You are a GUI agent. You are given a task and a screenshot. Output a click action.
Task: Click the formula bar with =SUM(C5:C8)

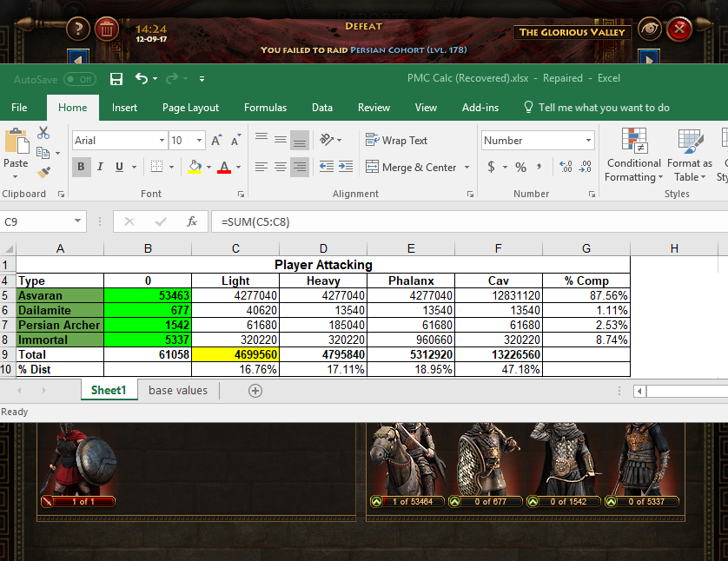point(469,221)
